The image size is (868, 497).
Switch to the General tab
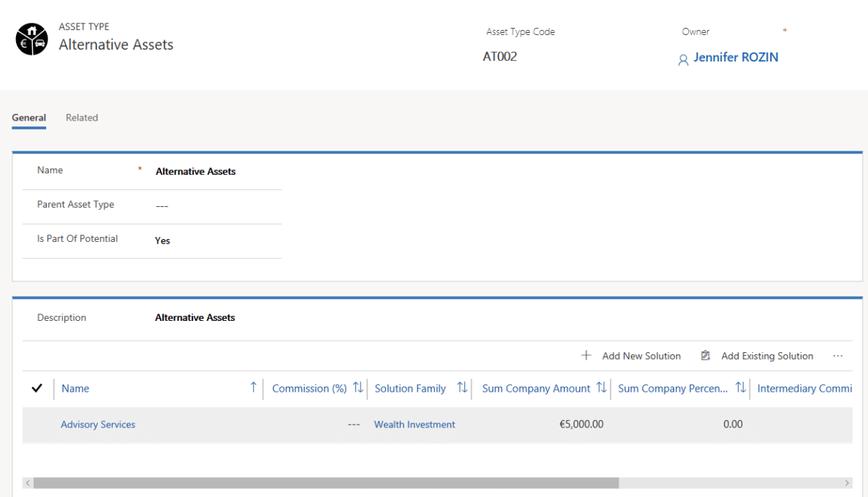pyautogui.click(x=29, y=118)
